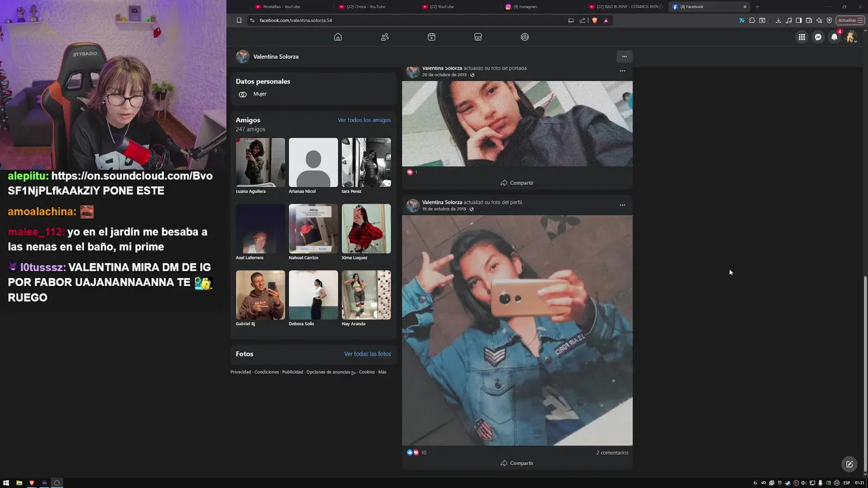Click the new message compose icon

click(x=849, y=464)
